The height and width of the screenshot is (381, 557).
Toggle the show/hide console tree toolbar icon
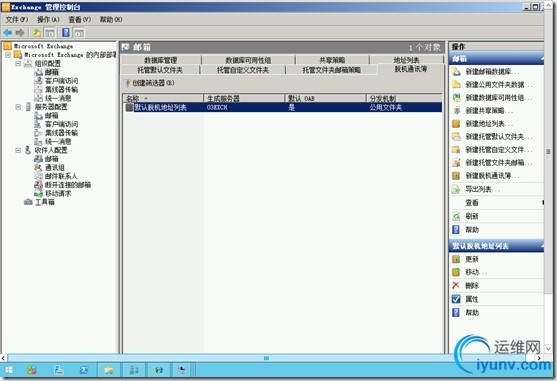50,33
